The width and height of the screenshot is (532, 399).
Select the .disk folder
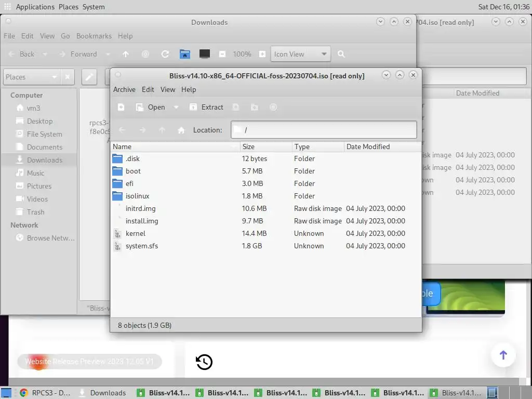pos(266,158)
